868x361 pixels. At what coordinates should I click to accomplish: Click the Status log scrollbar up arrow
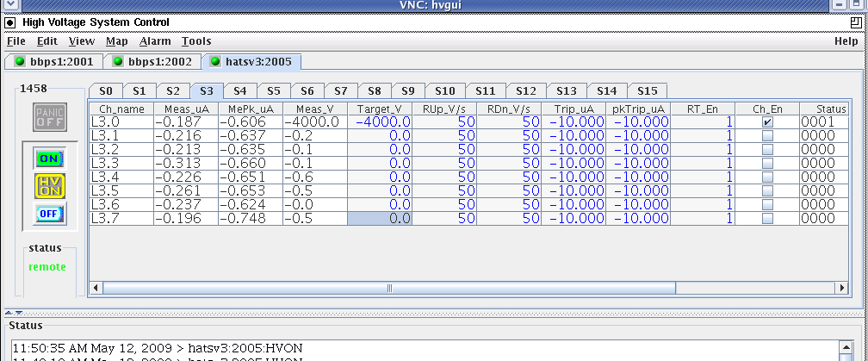(x=846, y=347)
